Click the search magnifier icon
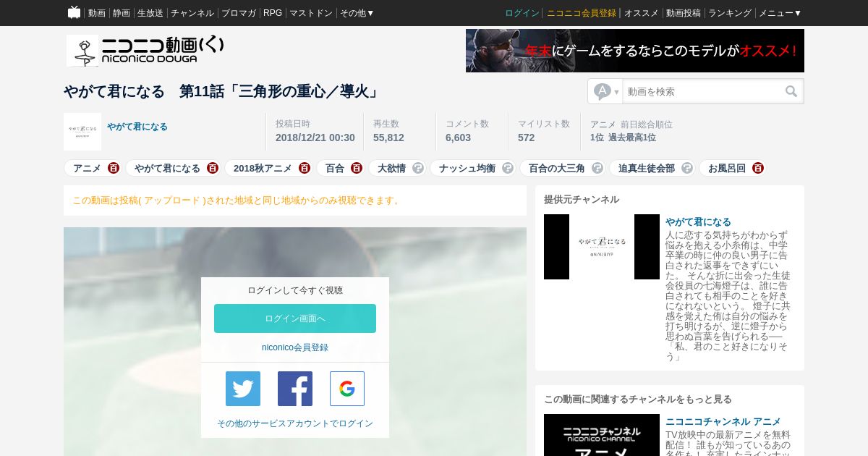Viewport: 868px width, 456px height. point(791,91)
